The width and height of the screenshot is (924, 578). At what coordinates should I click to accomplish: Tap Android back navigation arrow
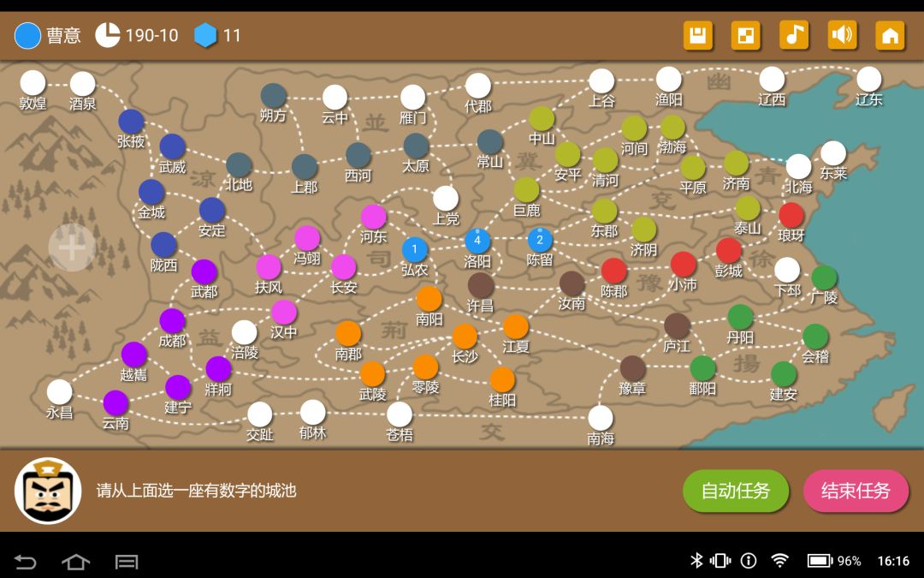[x=25, y=562]
